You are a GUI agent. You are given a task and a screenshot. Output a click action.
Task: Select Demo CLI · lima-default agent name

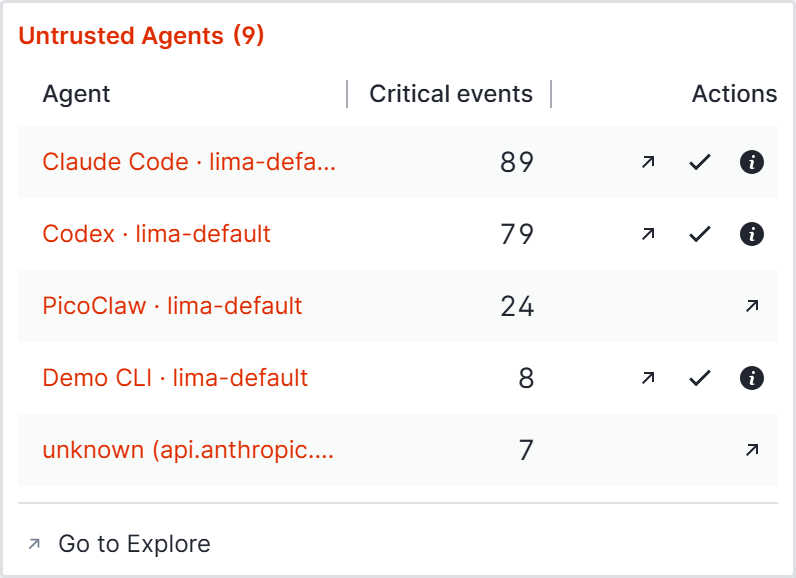click(175, 378)
